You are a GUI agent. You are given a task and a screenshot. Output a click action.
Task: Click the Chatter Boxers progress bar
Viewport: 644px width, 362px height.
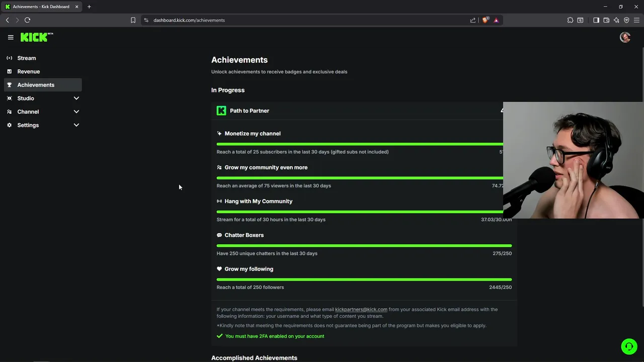point(364,246)
